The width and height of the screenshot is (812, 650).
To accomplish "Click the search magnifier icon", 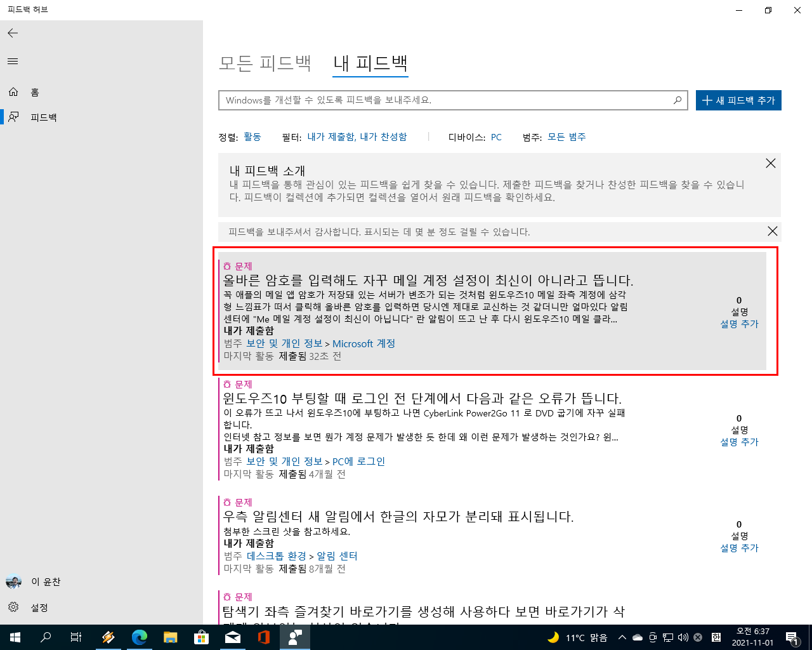I will [x=678, y=100].
